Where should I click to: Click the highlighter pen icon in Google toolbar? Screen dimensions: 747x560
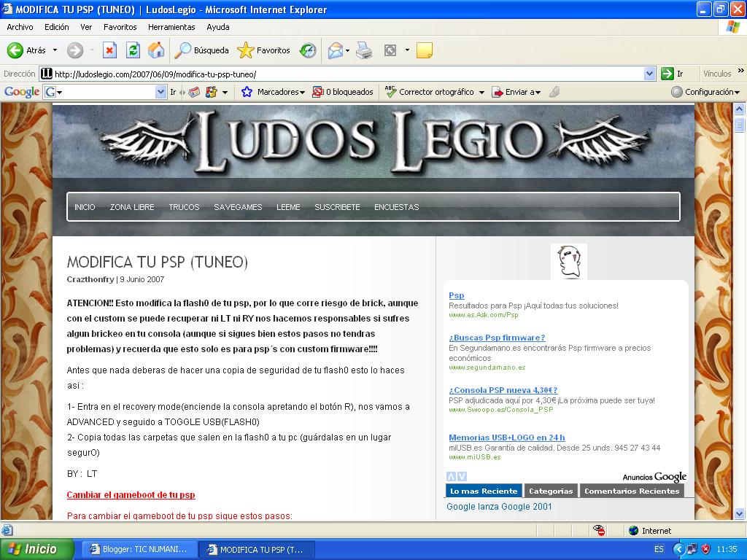click(554, 92)
